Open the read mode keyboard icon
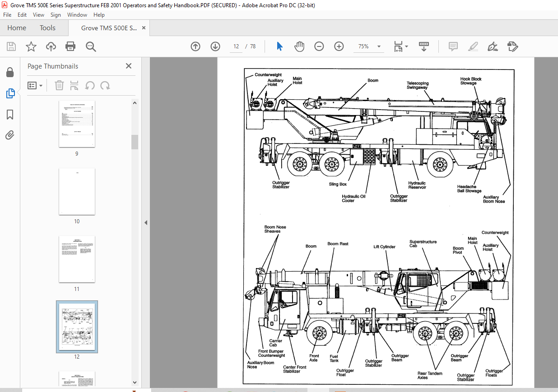The height and width of the screenshot is (392, 558). (x=424, y=46)
